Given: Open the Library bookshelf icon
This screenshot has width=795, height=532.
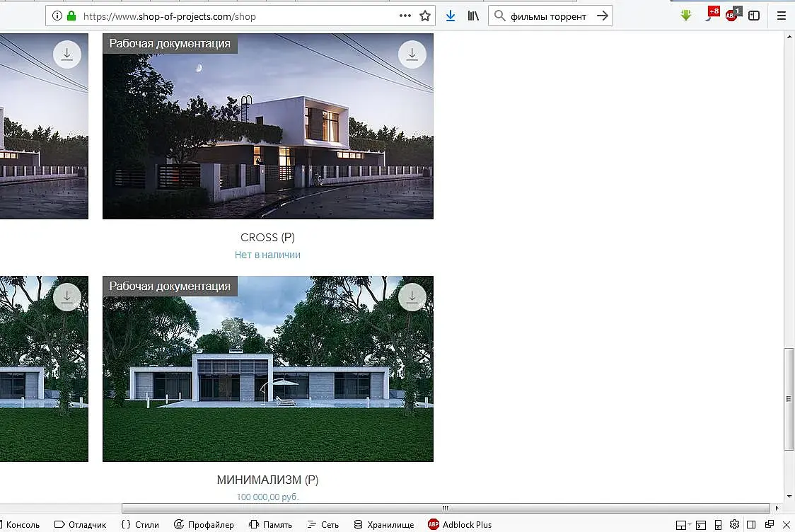Looking at the screenshot, I should 473,16.
